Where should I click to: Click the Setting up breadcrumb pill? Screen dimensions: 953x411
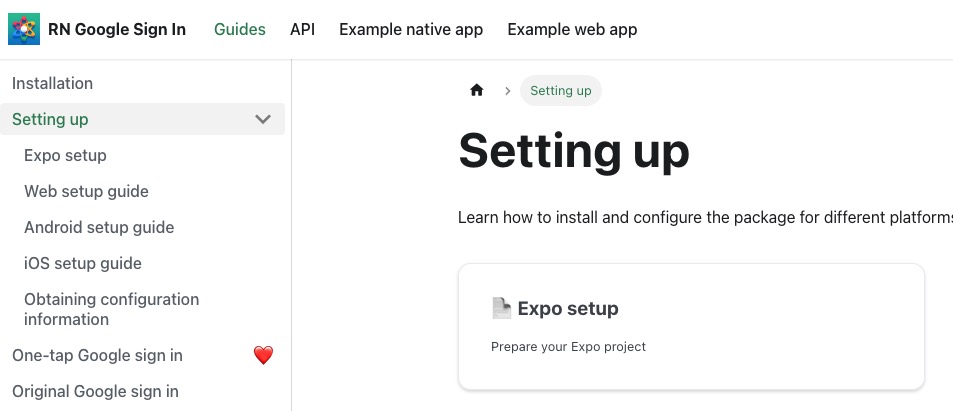pyautogui.click(x=560, y=91)
